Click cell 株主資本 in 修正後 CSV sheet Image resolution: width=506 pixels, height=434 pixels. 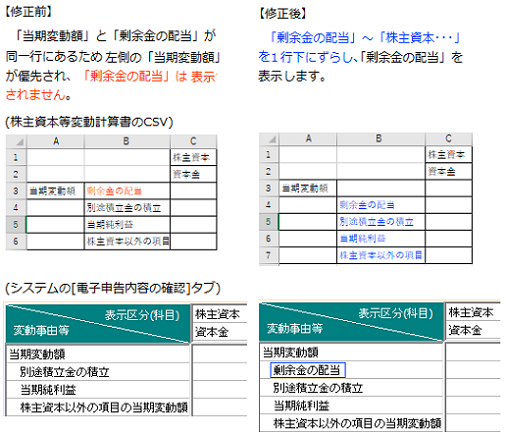[x=449, y=154]
